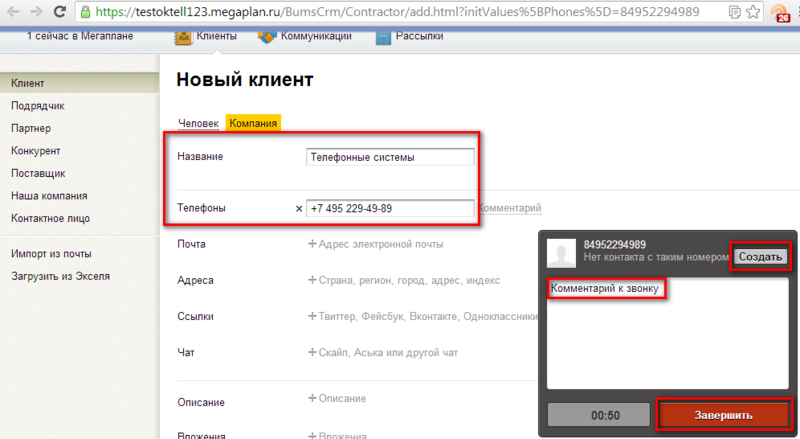This screenshot has height=439, width=800.
Task: Open the Клиенты section in top navigation
Action: (206, 37)
